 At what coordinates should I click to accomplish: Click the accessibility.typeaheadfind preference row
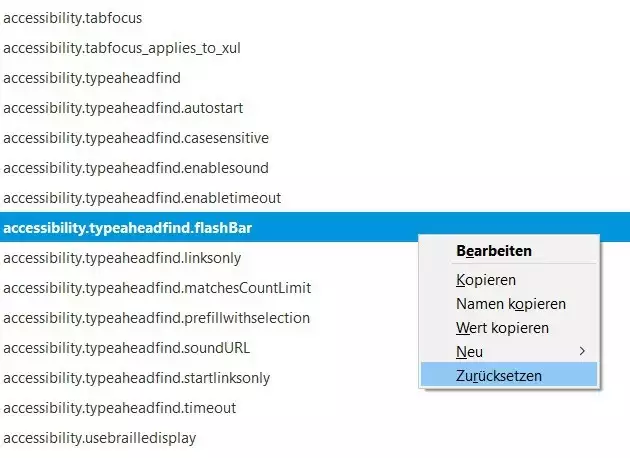(91, 77)
